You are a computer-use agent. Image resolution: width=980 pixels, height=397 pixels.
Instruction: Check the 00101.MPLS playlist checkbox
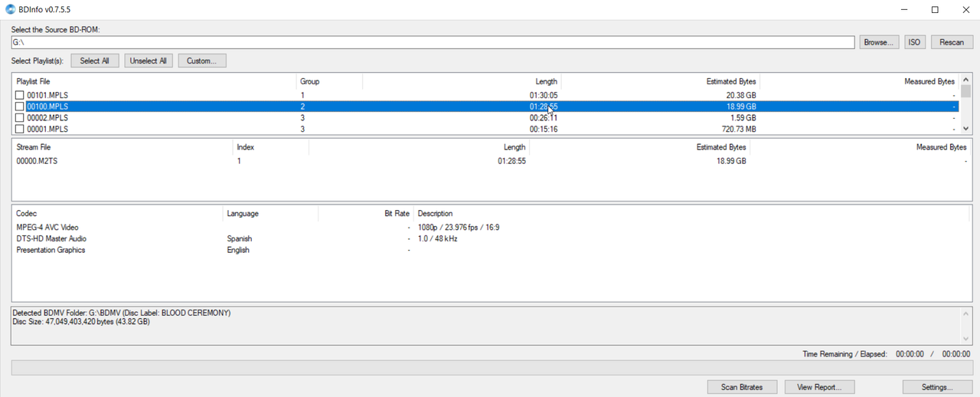20,96
